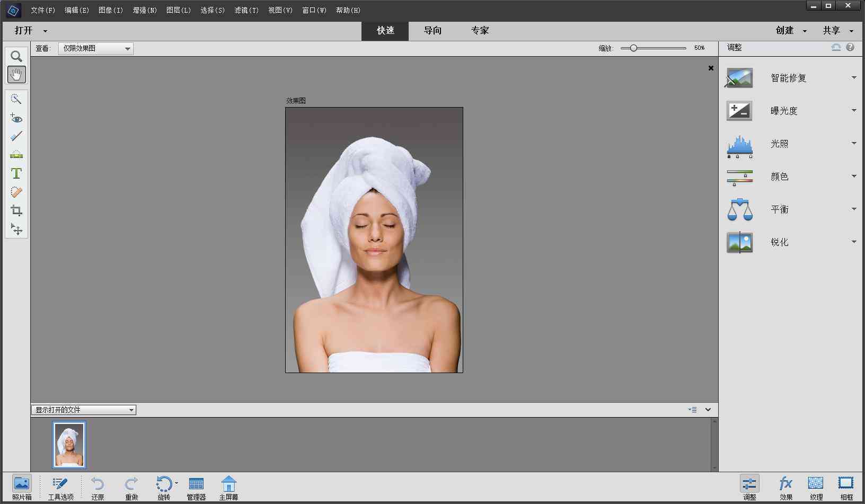Click the 重做 redo button
865x504 pixels.
click(131, 488)
